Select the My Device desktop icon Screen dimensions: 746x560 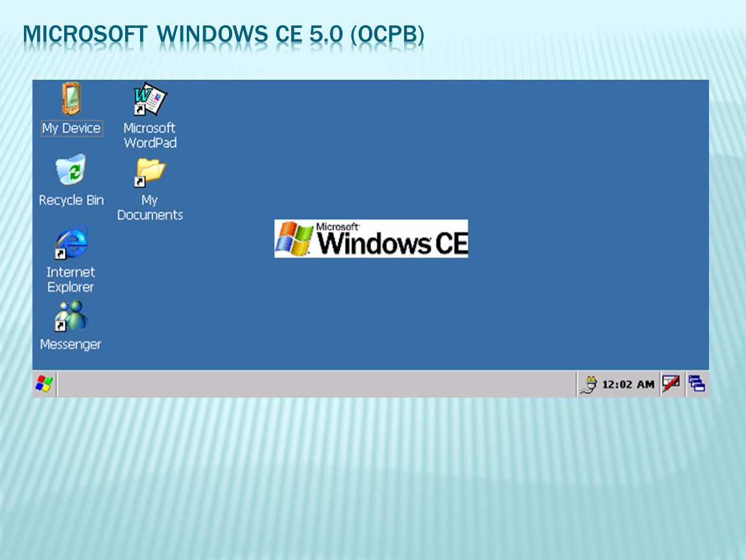[71, 99]
